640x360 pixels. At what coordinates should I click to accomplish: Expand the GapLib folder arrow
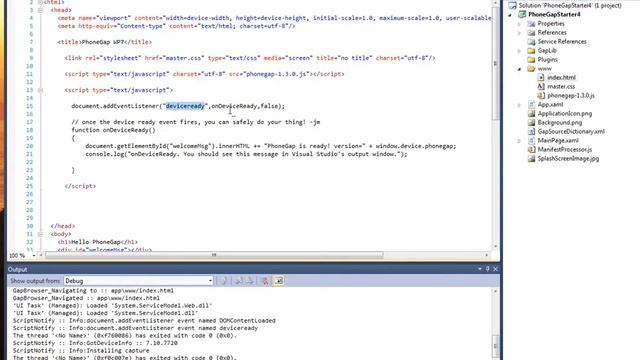pyautogui.click(x=519, y=51)
